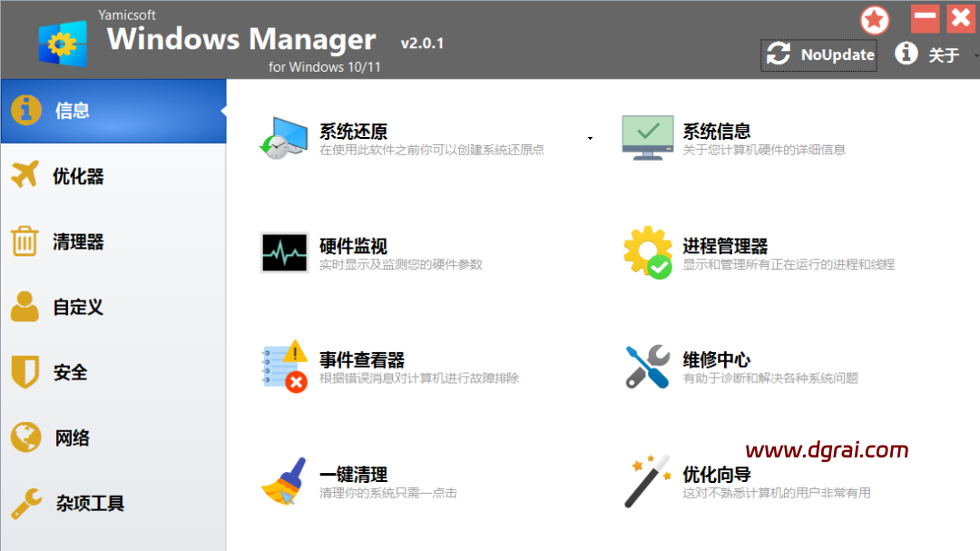Switch to the 优化器 sidebar tab
This screenshot has width=980, height=551.
113,176
